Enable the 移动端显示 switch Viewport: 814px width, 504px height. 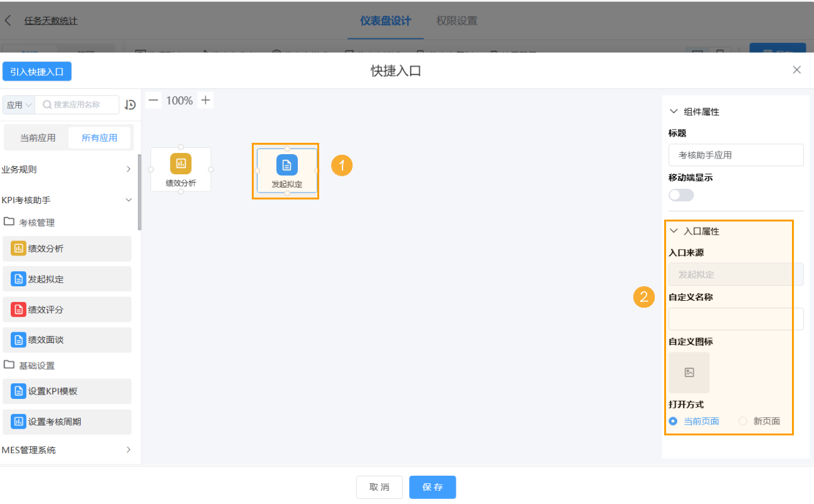[x=681, y=195]
